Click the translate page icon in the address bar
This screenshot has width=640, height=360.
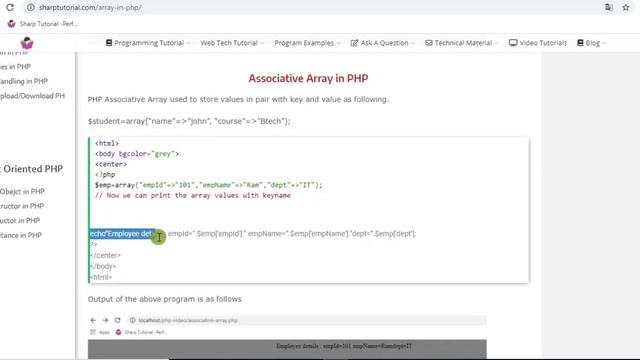pos(609,7)
